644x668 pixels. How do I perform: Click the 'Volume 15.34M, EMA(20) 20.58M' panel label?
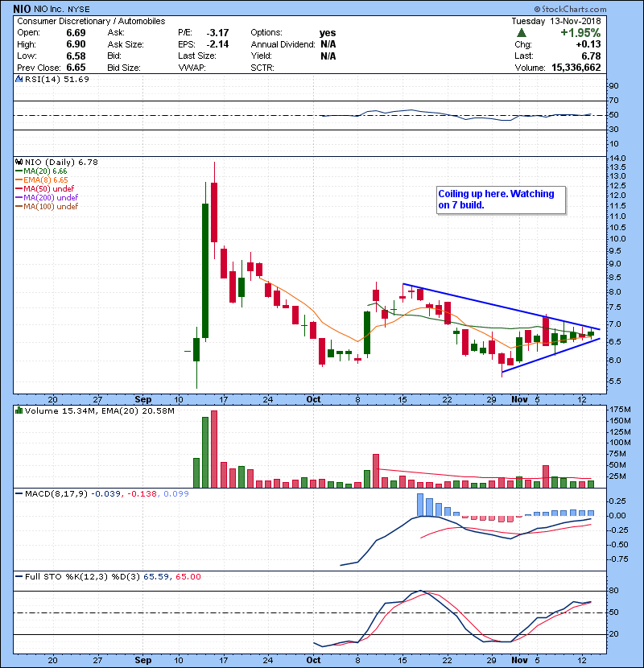pos(99,410)
